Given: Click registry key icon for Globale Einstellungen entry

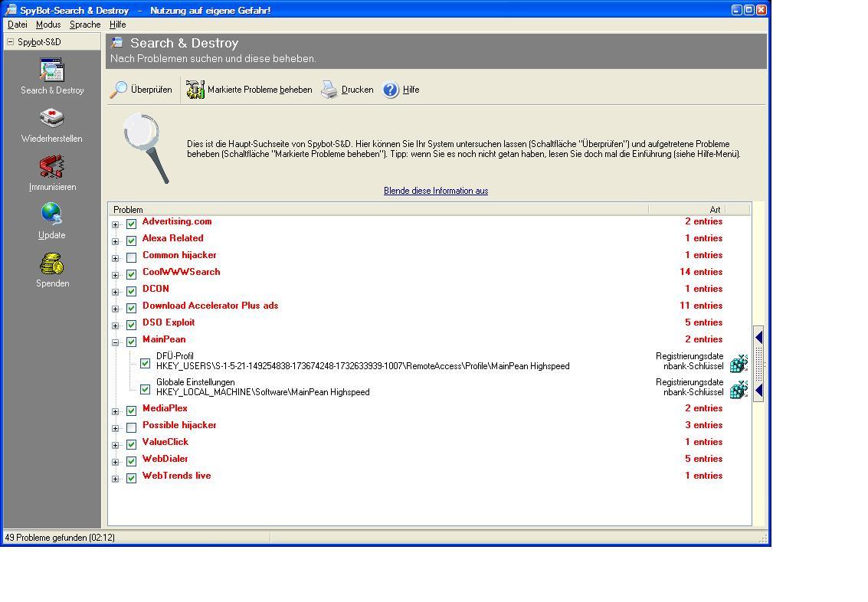Looking at the screenshot, I should pos(739,389).
